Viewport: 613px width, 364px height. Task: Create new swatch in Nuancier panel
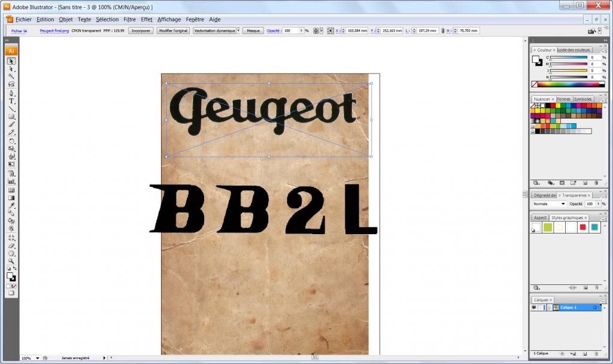click(x=585, y=183)
